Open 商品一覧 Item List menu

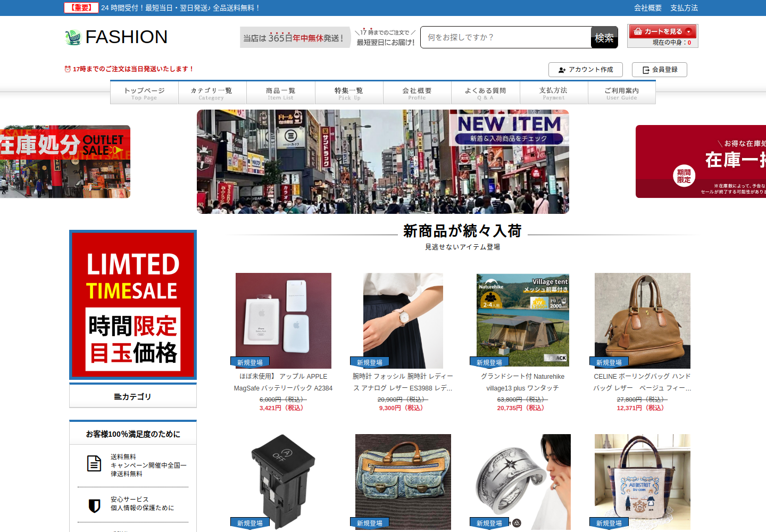281,93
